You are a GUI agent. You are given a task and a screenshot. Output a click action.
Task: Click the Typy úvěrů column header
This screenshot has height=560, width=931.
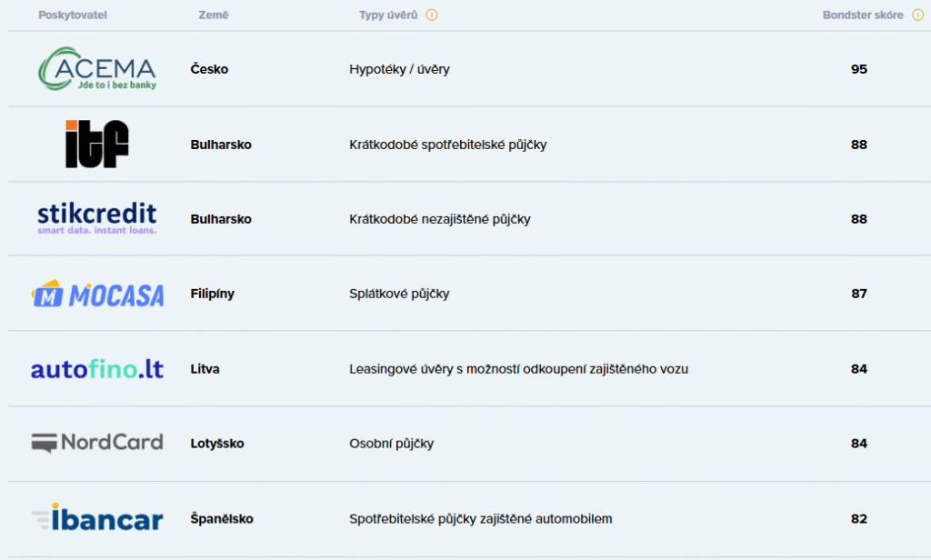[388, 15]
